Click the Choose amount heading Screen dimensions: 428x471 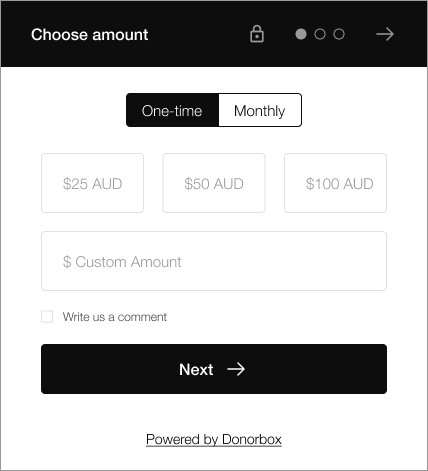[90, 34]
